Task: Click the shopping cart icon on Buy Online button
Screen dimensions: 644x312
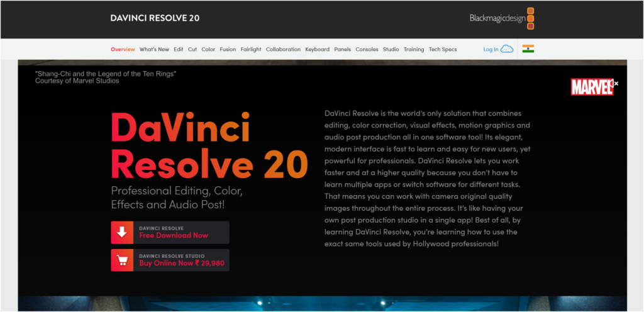Action: click(122, 260)
